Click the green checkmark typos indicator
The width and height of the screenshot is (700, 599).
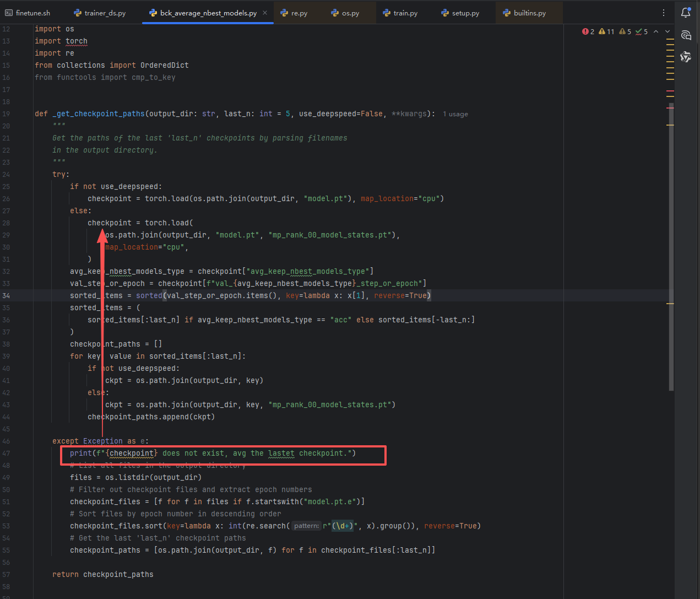(x=642, y=31)
